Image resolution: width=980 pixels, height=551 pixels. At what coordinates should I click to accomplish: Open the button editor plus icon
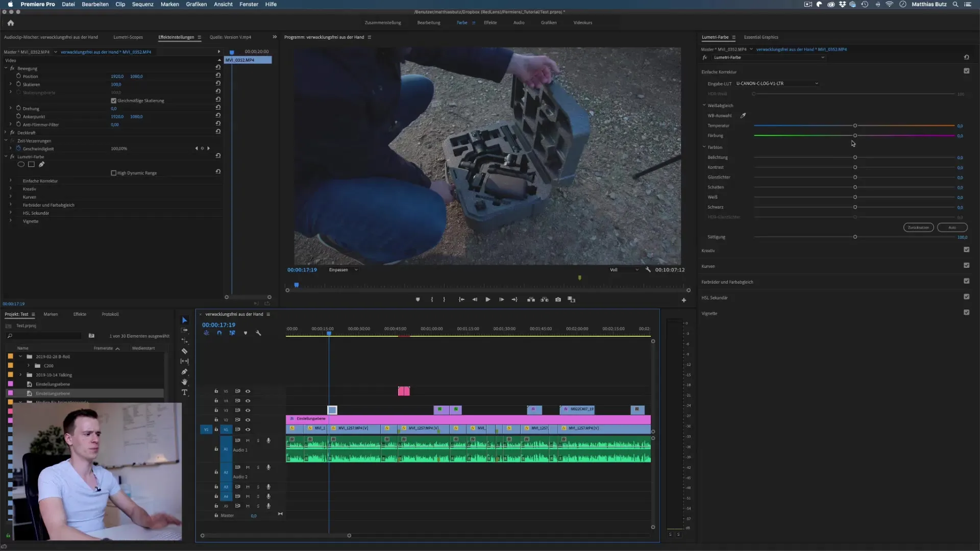[x=684, y=300]
